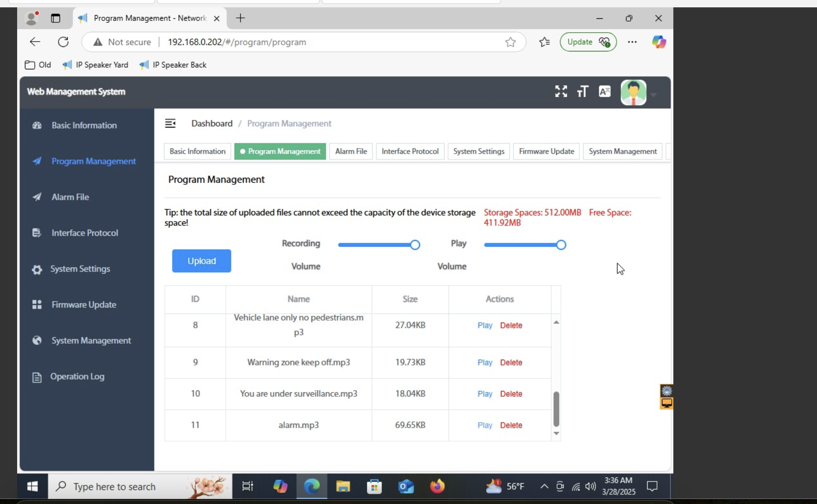Open Outlook from the taskbar
The height and width of the screenshot is (504, 817).
406,486
